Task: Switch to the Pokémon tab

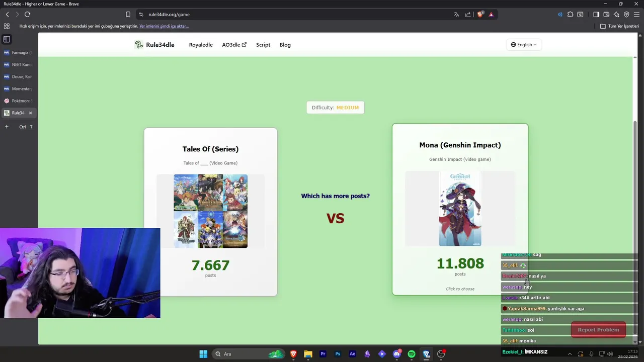Action: tap(18, 101)
